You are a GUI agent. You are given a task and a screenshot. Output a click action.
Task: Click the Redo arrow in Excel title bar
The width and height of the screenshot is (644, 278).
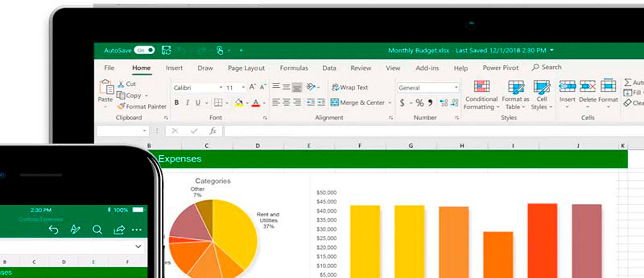(x=202, y=51)
